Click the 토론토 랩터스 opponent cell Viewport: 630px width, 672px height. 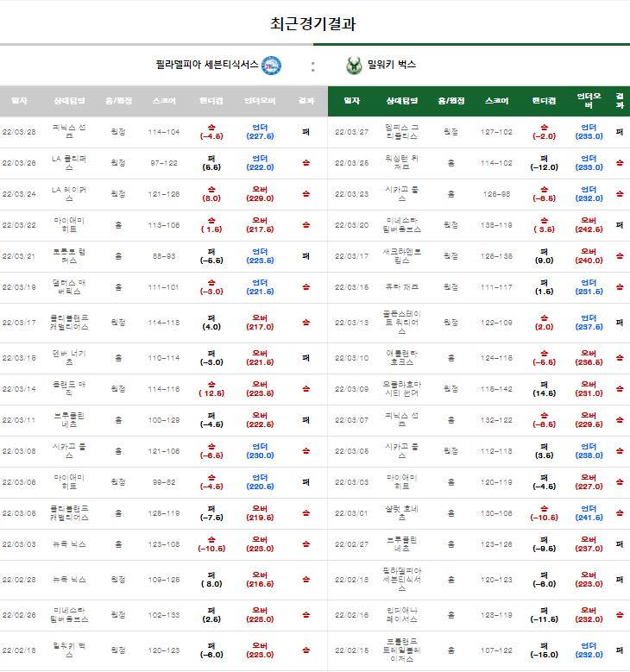[69, 256]
